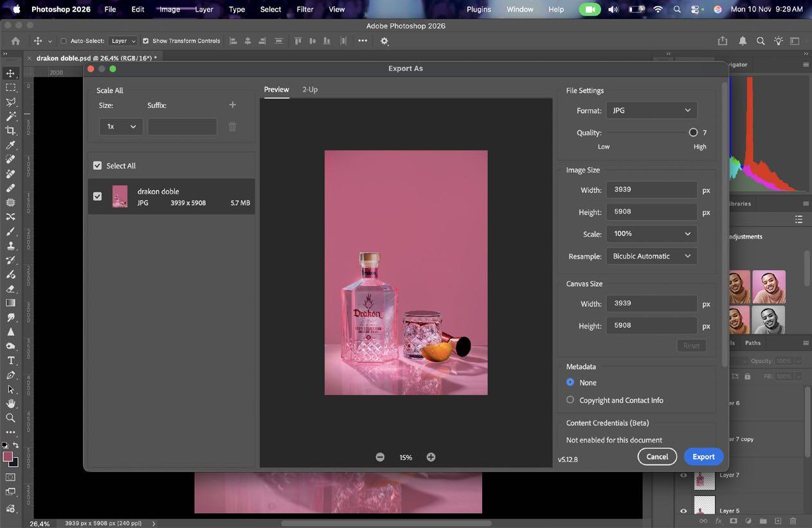Screen dimensions: 812x528
Task: Uncheck the Select All checkbox
Action: (x=98, y=166)
